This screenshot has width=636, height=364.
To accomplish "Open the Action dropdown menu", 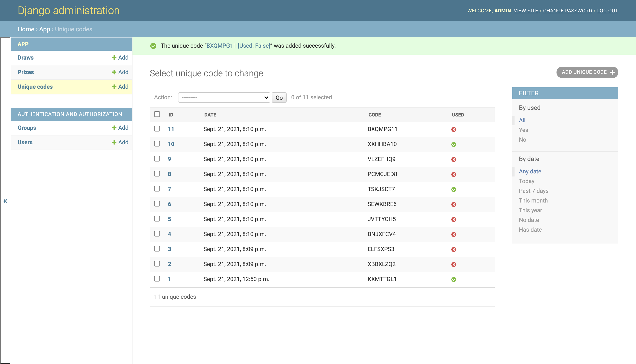I will [224, 98].
